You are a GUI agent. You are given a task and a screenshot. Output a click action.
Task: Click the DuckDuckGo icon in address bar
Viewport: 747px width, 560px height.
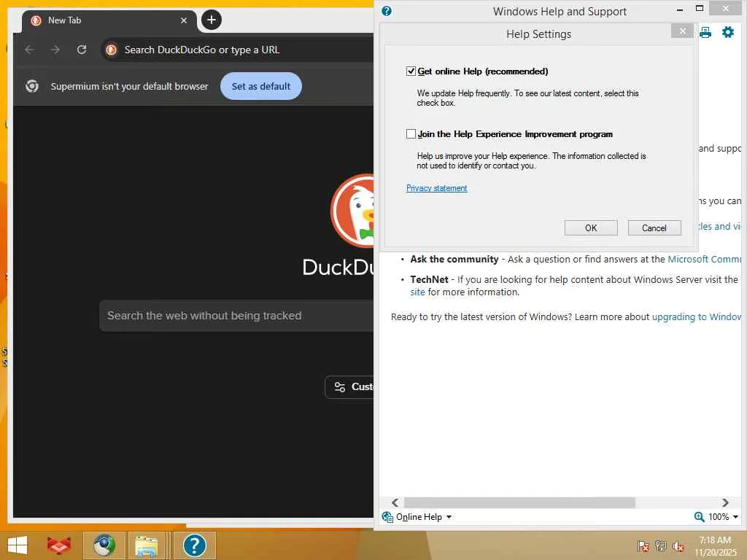coord(112,50)
